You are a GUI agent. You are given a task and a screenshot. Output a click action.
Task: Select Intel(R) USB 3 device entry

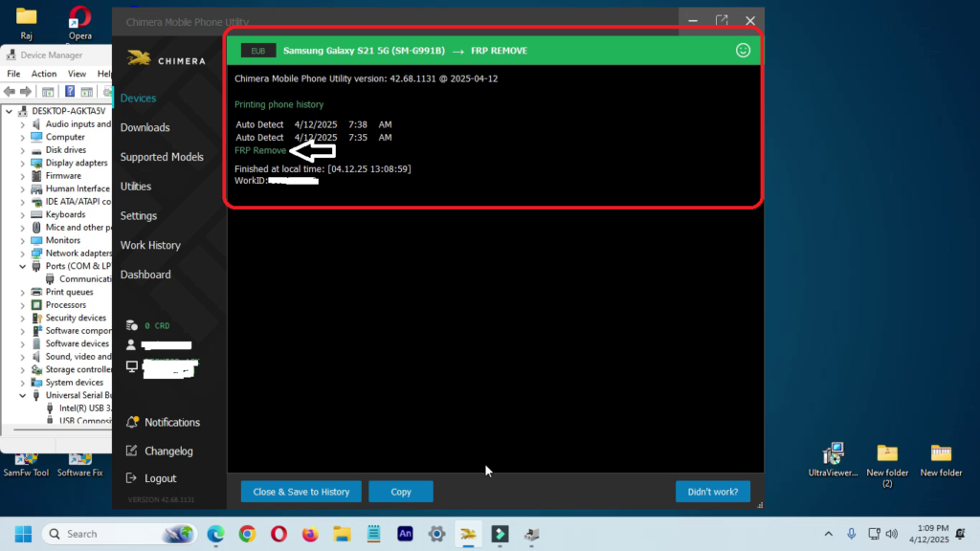(84, 408)
